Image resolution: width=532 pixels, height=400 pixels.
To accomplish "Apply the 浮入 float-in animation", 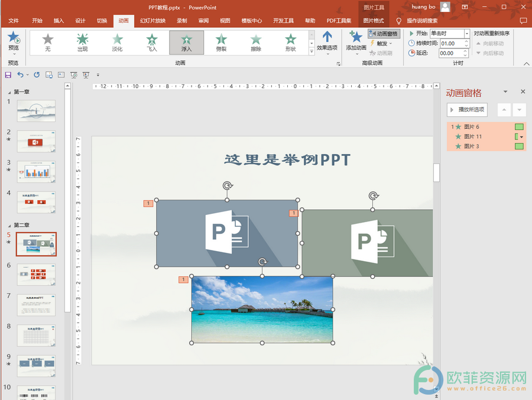I will tap(187, 43).
